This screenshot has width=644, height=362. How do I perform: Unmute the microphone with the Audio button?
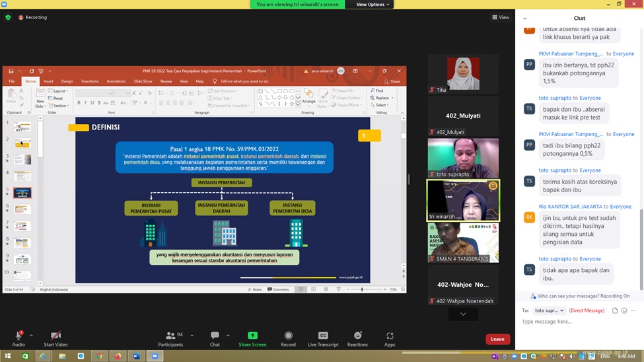(18, 336)
